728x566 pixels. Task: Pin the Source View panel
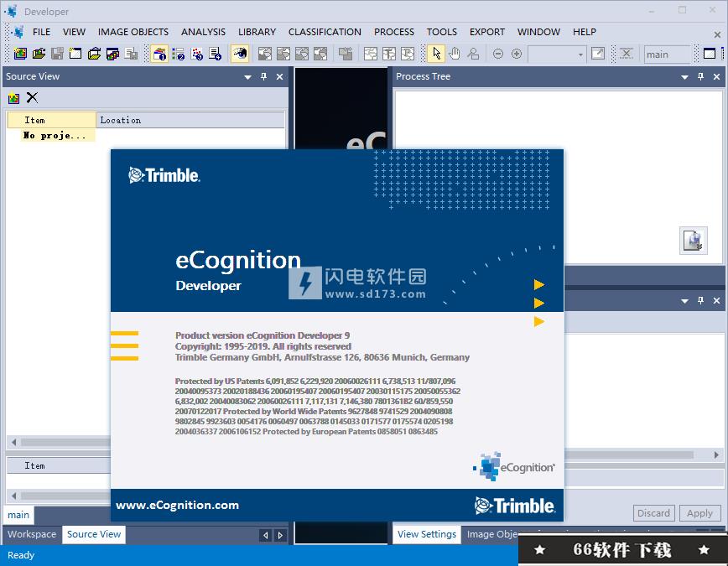(x=263, y=76)
